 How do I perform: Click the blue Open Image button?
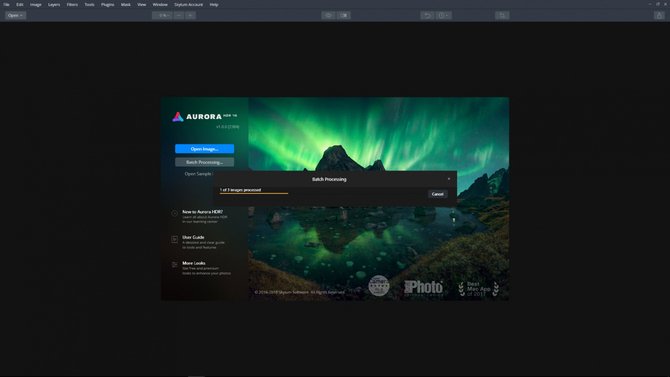click(x=205, y=149)
